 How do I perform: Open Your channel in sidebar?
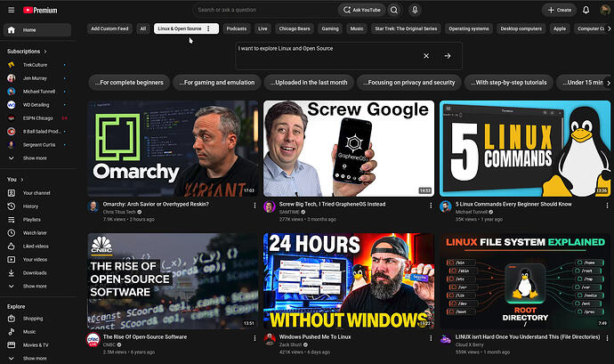click(x=37, y=193)
